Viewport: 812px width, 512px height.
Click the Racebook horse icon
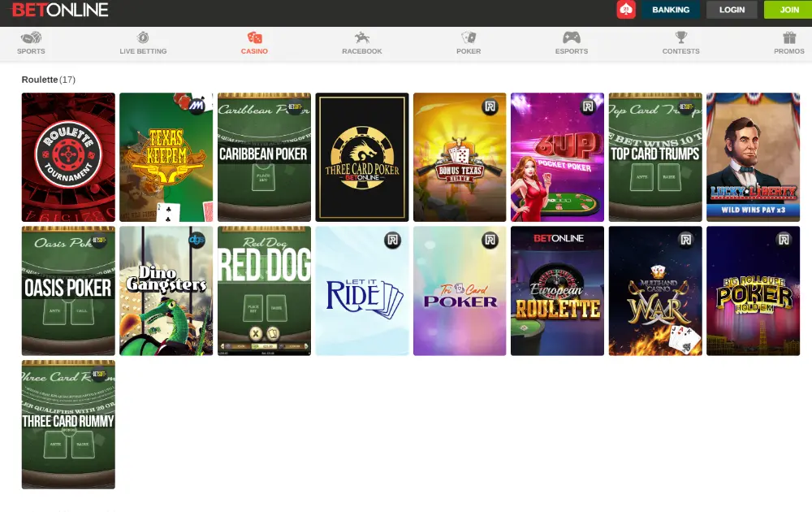(x=362, y=37)
